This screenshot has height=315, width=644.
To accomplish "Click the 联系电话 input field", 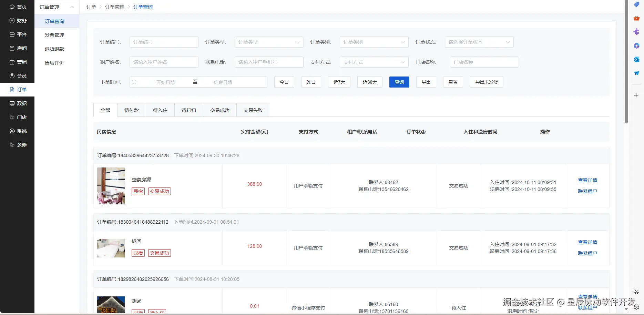I will (269, 62).
